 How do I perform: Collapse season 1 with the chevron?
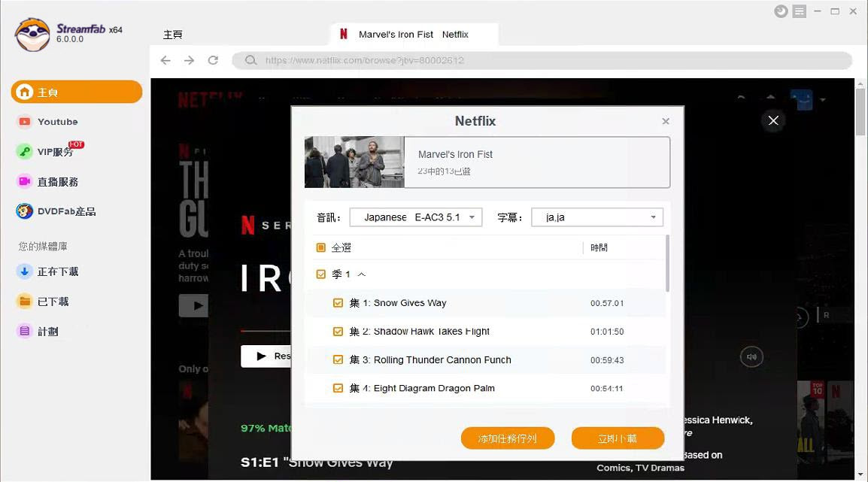[362, 274]
